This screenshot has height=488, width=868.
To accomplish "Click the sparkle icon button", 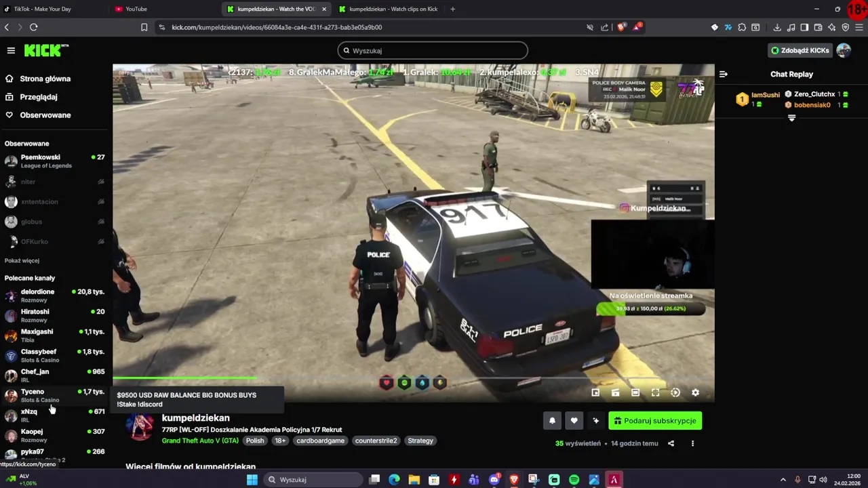I will pyautogui.click(x=595, y=421).
